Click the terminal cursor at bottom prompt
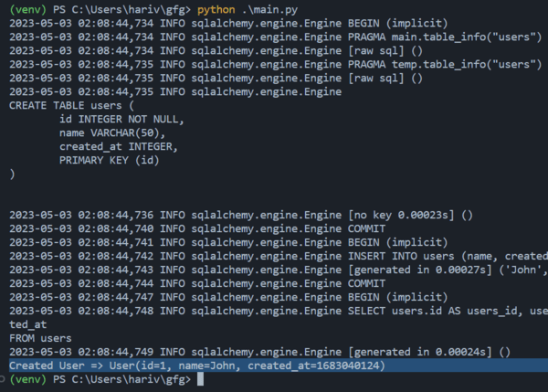The width and height of the screenshot is (548, 392). [x=200, y=379]
